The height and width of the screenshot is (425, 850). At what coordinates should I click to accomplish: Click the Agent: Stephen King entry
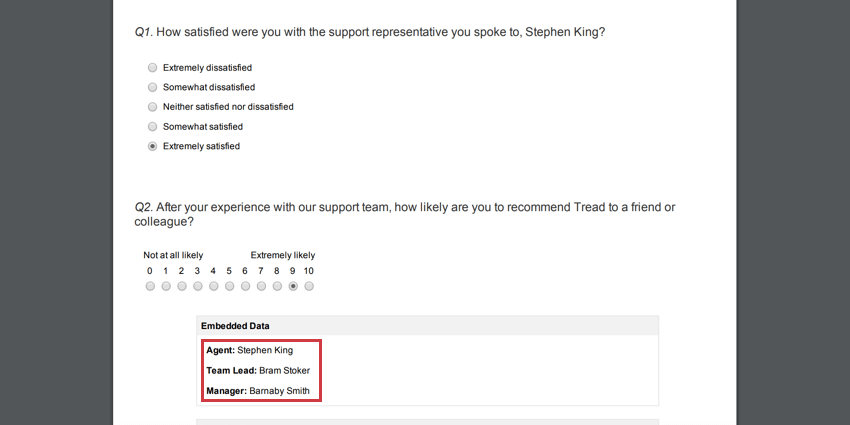pos(249,350)
